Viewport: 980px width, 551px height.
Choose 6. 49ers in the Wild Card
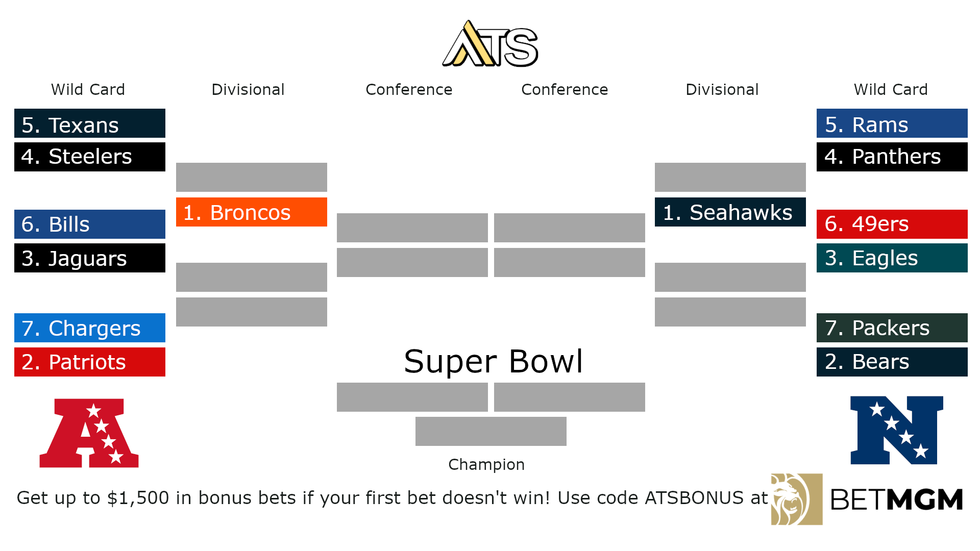click(x=892, y=224)
